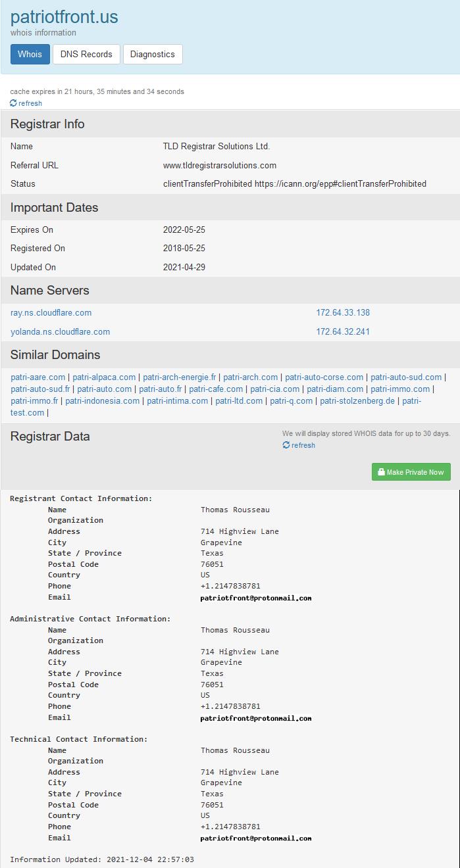Screen dimensions: 460x868
Task: Click refresh link in Registrar Data section
Action: pos(299,445)
